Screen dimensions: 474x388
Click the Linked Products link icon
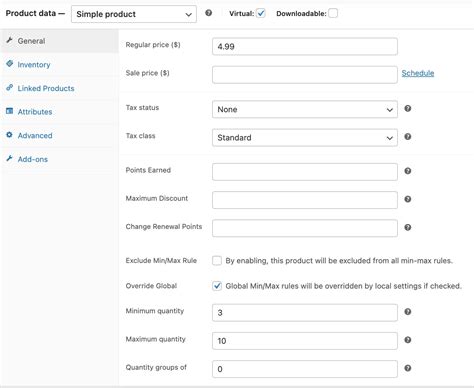[x=9, y=87]
